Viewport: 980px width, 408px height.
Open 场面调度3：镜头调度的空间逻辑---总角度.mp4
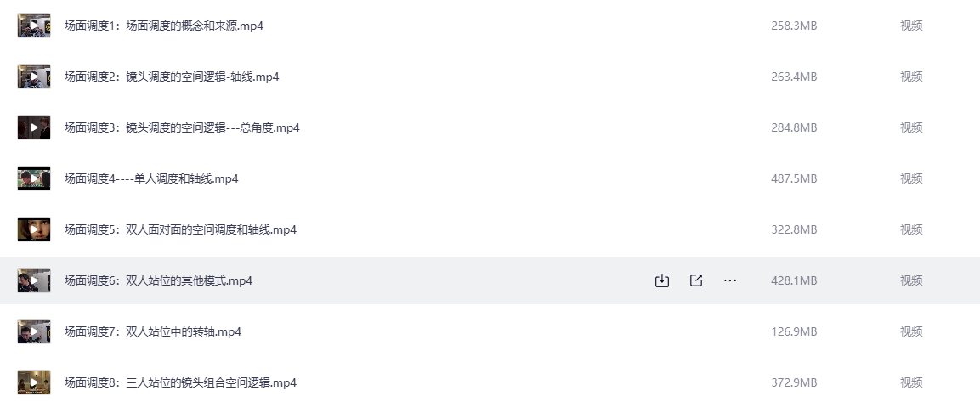tap(182, 127)
